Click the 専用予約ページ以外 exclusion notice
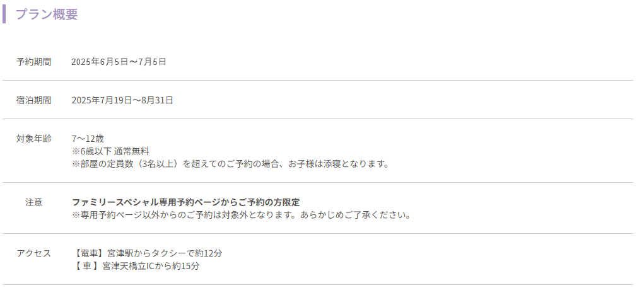The width and height of the screenshot is (644, 300). tap(242, 215)
